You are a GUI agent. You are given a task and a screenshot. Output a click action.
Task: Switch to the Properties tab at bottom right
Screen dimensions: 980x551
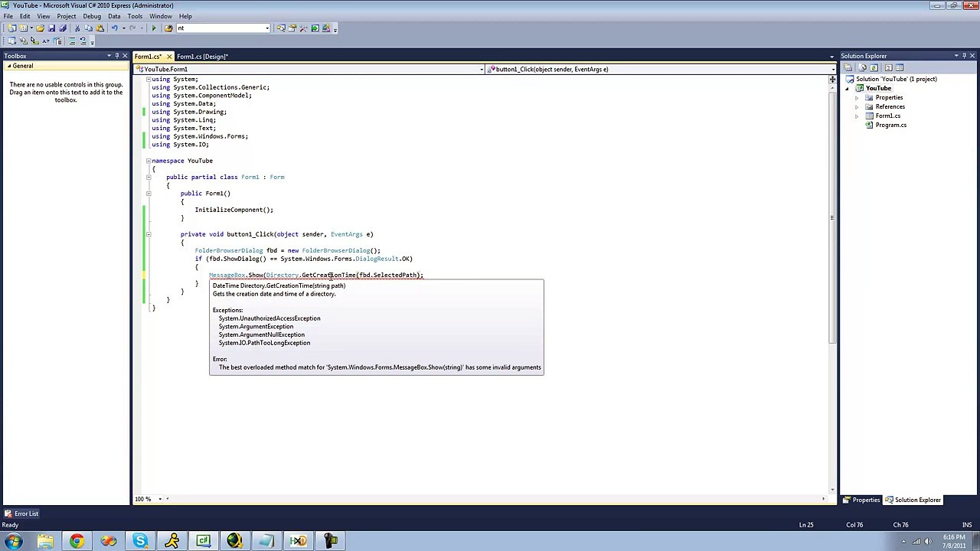tap(862, 500)
